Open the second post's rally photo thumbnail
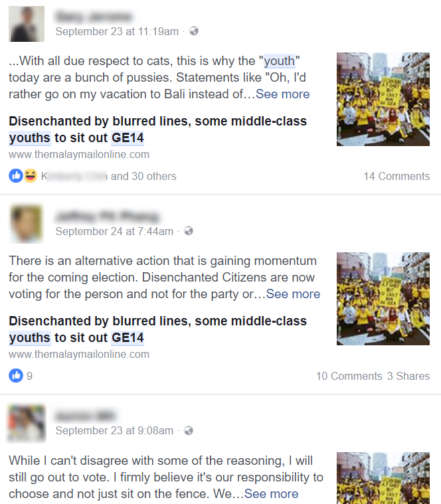Viewport: 441px width, 504px height. [383, 299]
